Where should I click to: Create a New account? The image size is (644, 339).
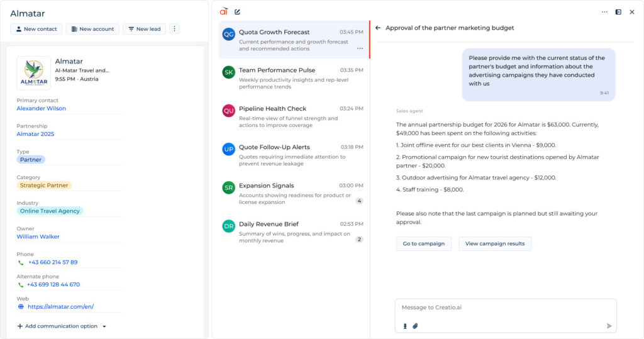(x=93, y=29)
